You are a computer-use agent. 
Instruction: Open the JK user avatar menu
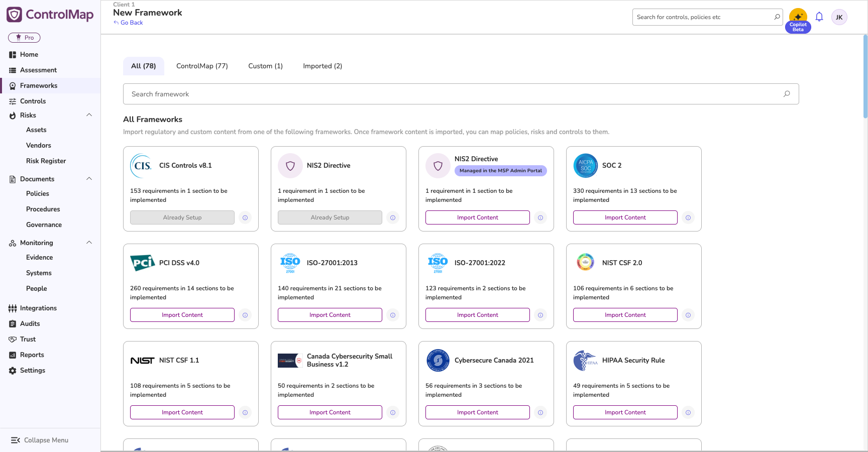[x=839, y=17]
